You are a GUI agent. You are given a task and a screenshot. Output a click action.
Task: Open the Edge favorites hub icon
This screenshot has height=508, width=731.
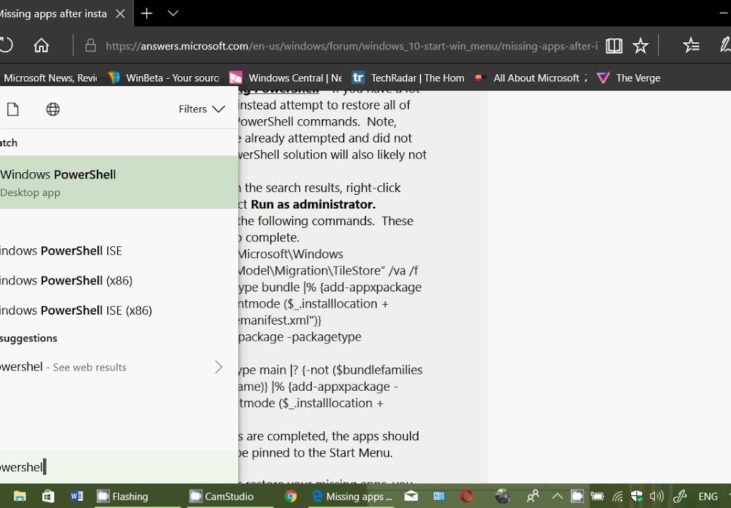coord(691,45)
